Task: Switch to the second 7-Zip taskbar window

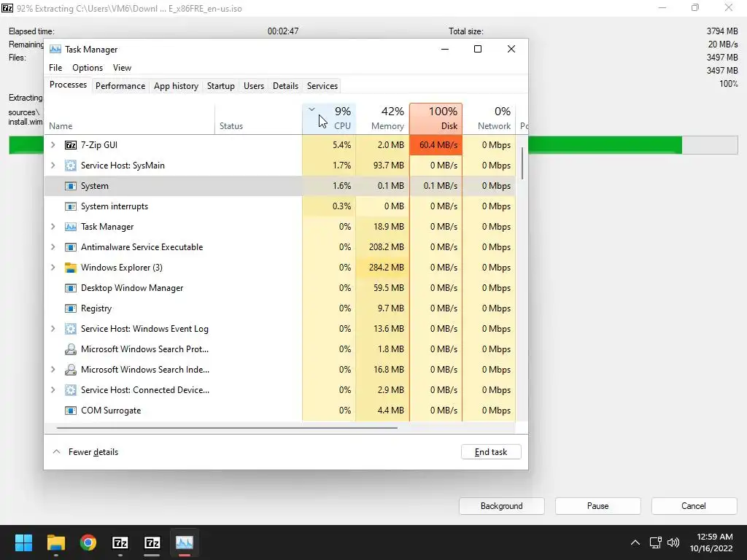Action: click(152, 542)
